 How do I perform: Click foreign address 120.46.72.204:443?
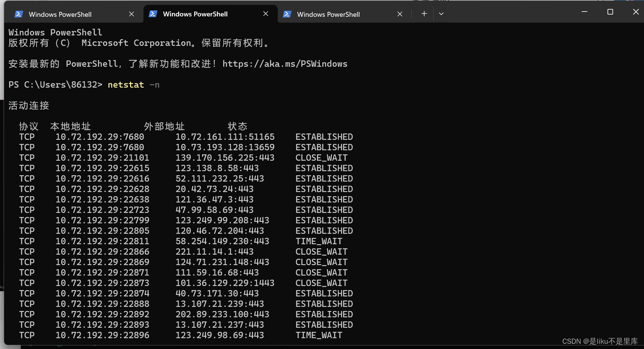[x=220, y=231]
